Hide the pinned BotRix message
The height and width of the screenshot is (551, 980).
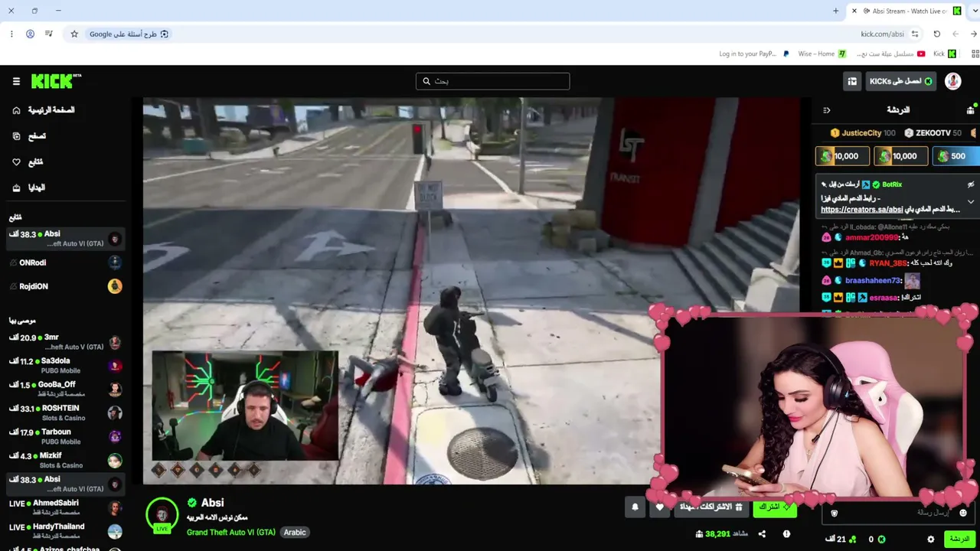(971, 184)
